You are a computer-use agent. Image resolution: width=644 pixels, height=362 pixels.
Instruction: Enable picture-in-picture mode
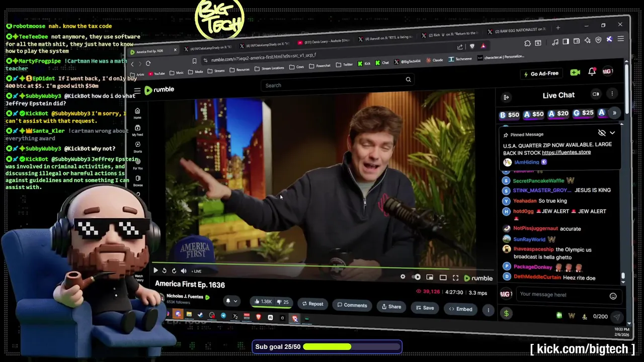click(430, 278)
